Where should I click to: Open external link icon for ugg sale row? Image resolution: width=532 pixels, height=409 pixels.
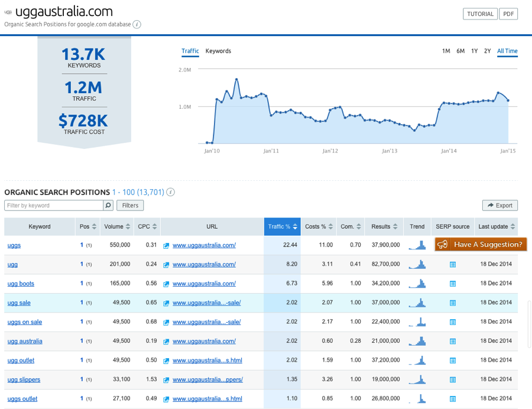166,303
